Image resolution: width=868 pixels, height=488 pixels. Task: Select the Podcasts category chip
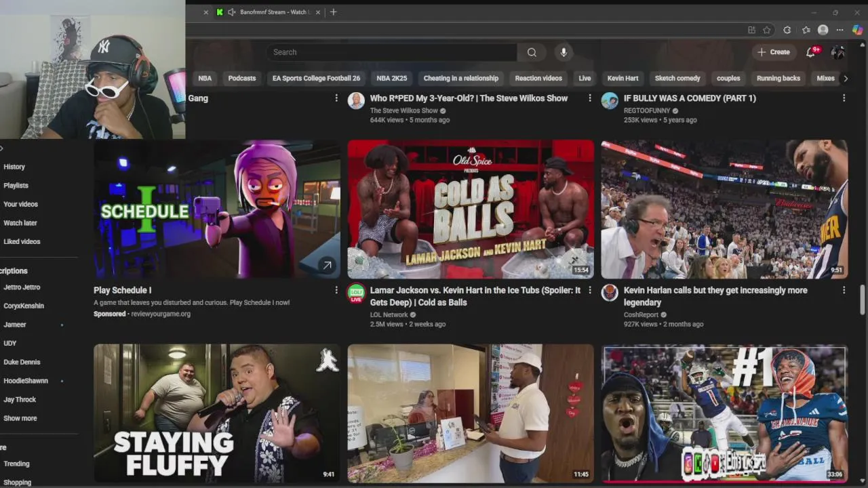[x=242, y=78]
